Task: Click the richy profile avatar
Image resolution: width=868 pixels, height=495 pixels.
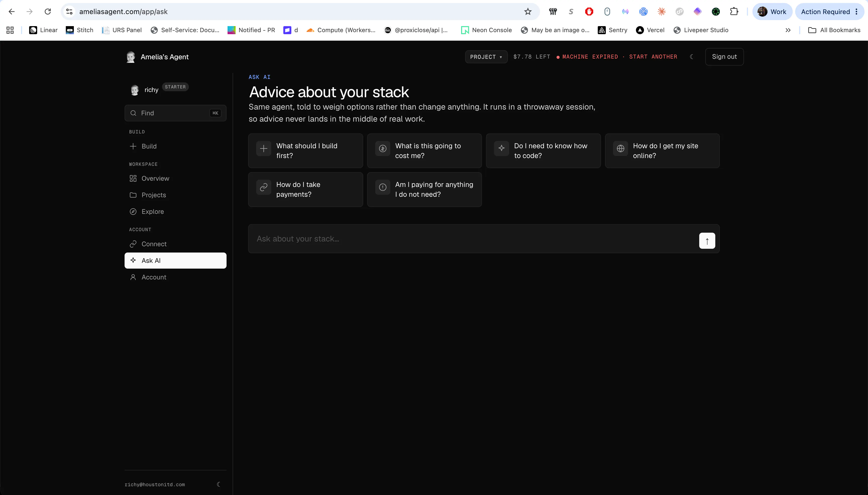Action: (135, 90)
